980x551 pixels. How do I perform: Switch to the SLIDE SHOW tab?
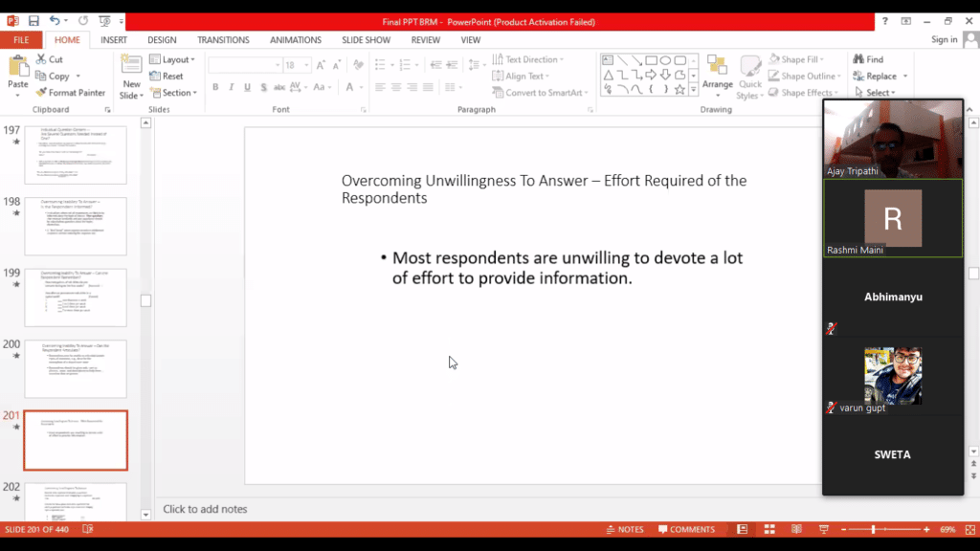click(366, 40)
